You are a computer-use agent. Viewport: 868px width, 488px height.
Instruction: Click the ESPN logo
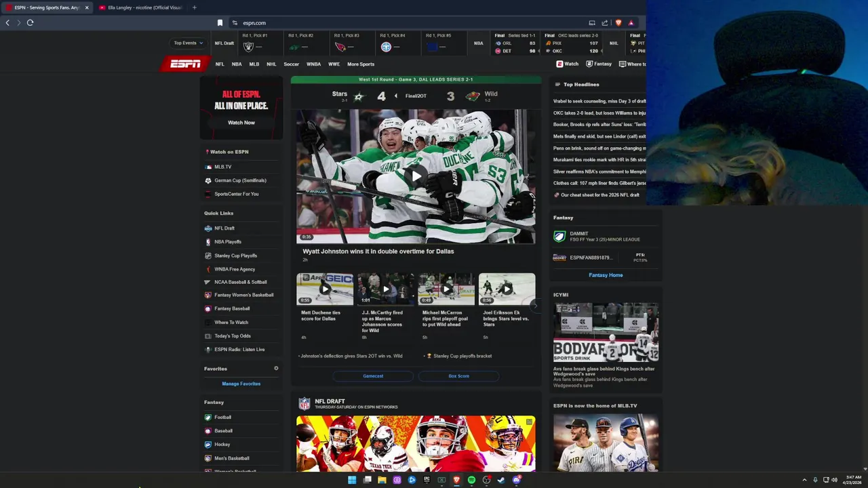tap(185, 64)
